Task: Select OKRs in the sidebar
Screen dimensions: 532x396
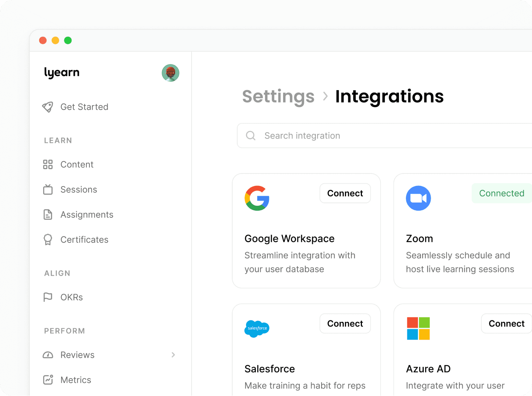Action: tap(72, 297)
